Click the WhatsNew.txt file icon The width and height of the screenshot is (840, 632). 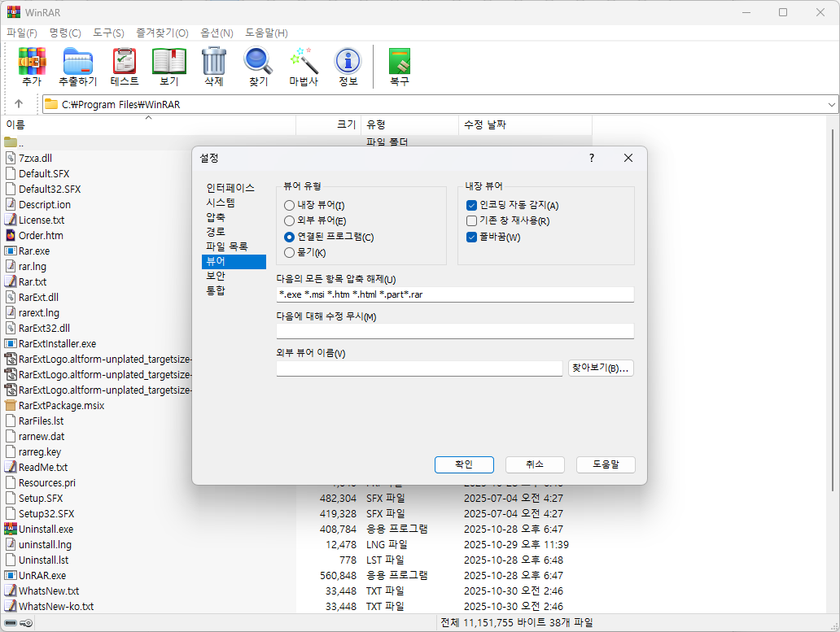coord(11,591)
